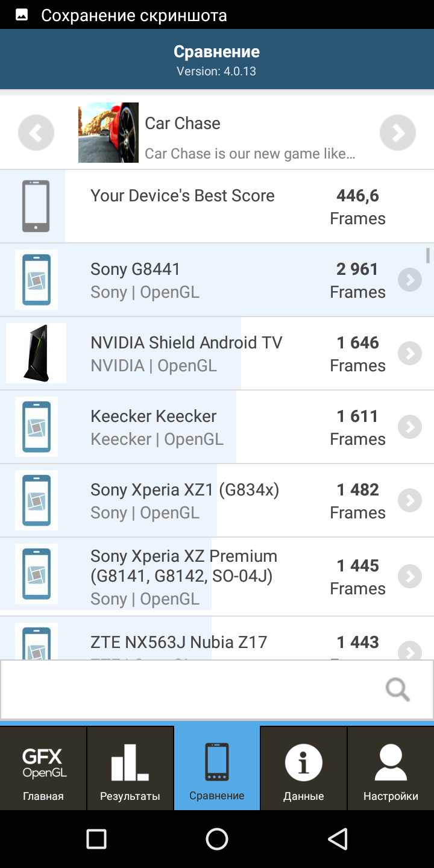The width and height of the screenshot is (434, 868).
Task: Open NVIDIA Shield Android TV chevron
Action: 410,353
